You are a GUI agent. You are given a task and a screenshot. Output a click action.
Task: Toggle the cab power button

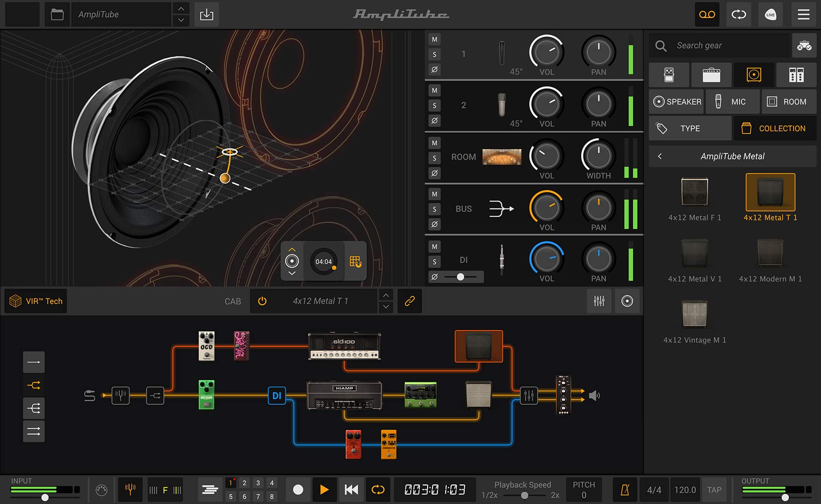262,301
